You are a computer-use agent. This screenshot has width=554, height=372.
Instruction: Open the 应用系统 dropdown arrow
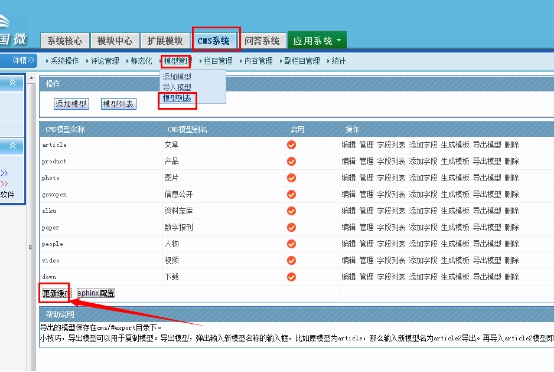pos(339,40)
